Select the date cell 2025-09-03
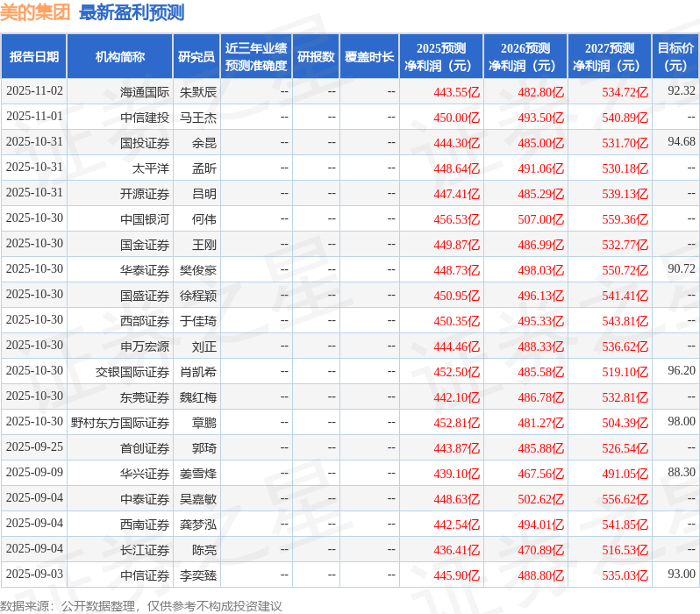The height and width of the screenshot is (614, 700). (x=34, y=575)
